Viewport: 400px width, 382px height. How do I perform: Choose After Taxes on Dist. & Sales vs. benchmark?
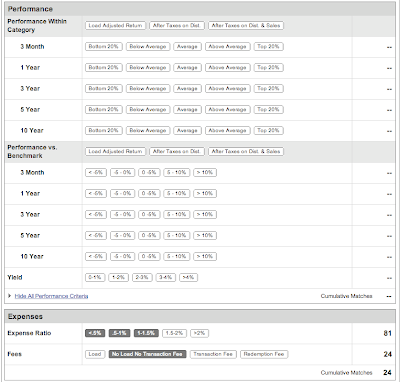coord(246,152)
